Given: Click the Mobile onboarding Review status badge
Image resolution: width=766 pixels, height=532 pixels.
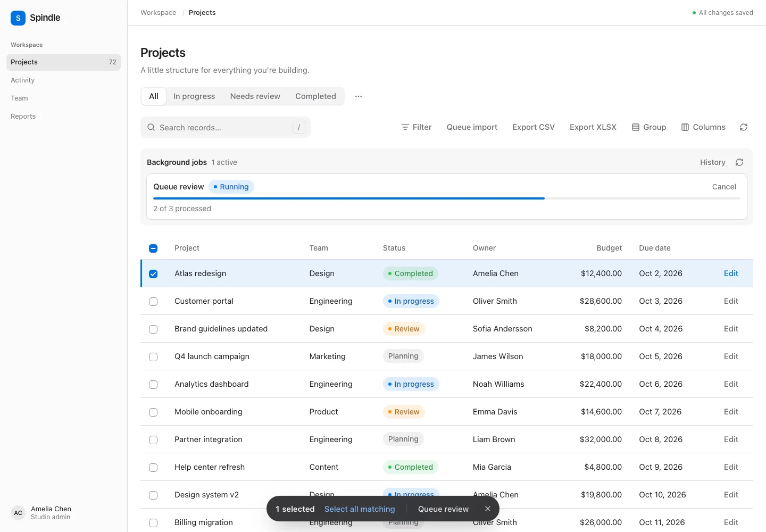Looking at the screenshot, I should pos(404,412).
